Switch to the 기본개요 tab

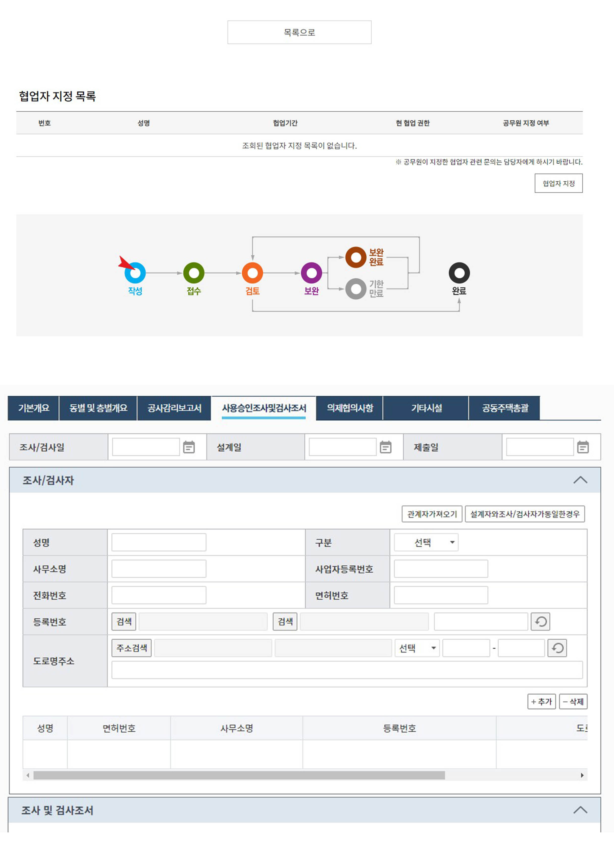pos(34,408)
